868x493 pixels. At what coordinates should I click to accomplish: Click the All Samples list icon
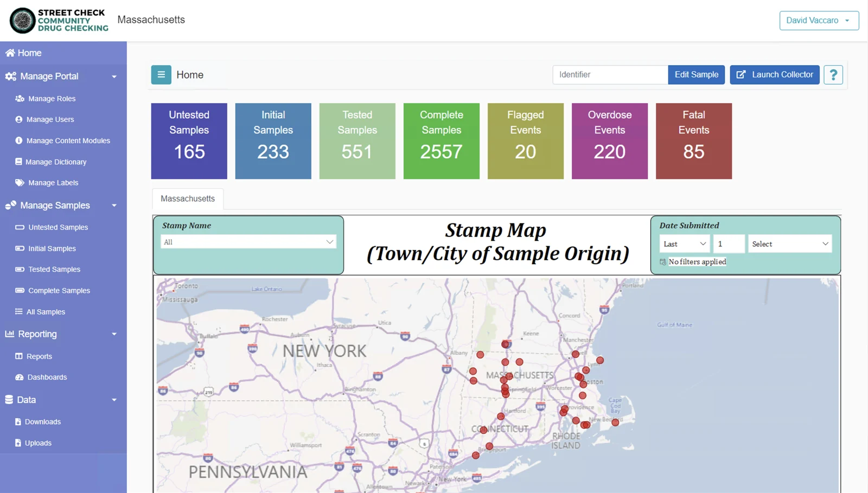click(x=19, y=312)
